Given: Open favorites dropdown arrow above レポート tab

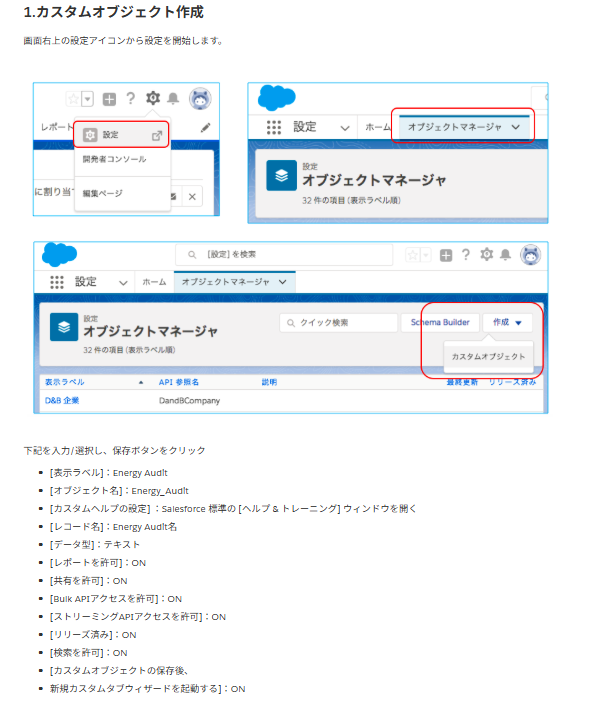Looking at the screenshot, I should [88, 99].
